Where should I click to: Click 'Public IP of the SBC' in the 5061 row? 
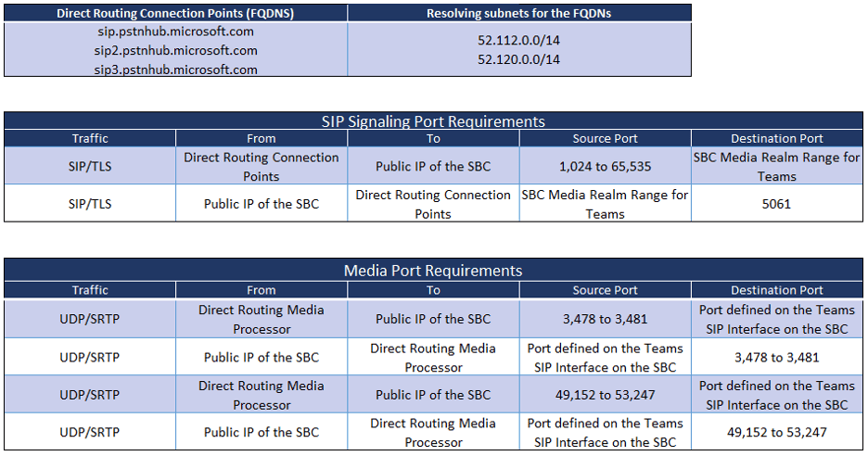point(262,204)
